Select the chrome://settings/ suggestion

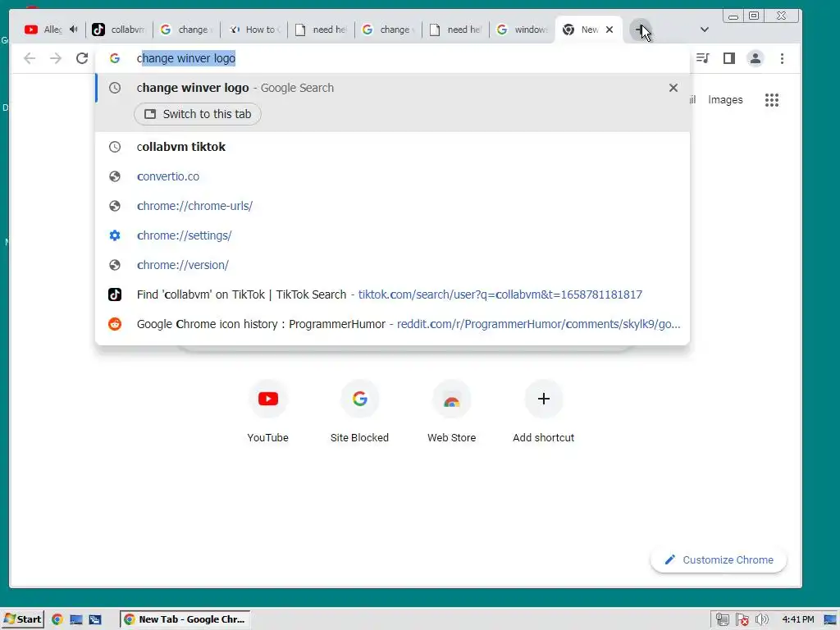pyautogui.click(x=392, y=235)
